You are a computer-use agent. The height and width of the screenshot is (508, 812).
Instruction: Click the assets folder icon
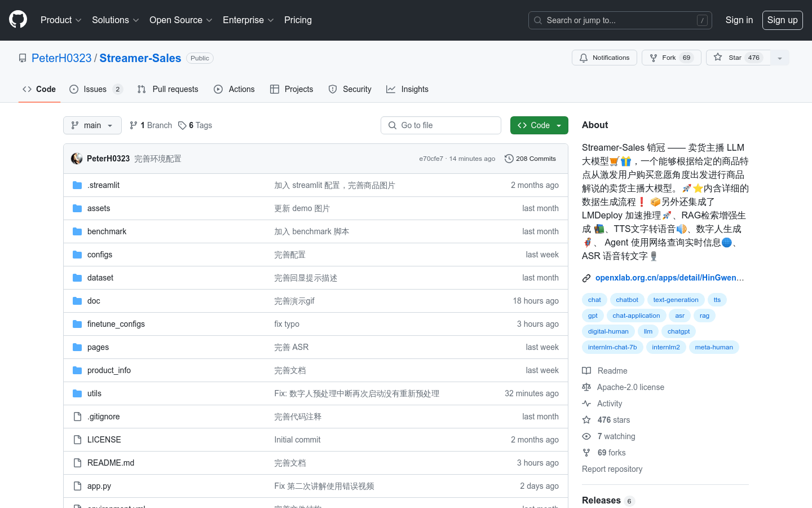pos(77,208)
